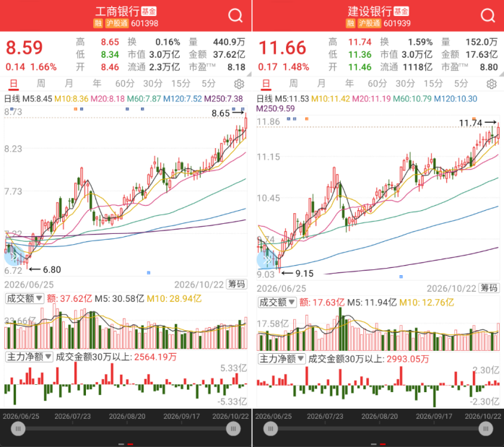
Task: Select the 日 tab in 建设银行 panel
Action: [266, 84]
